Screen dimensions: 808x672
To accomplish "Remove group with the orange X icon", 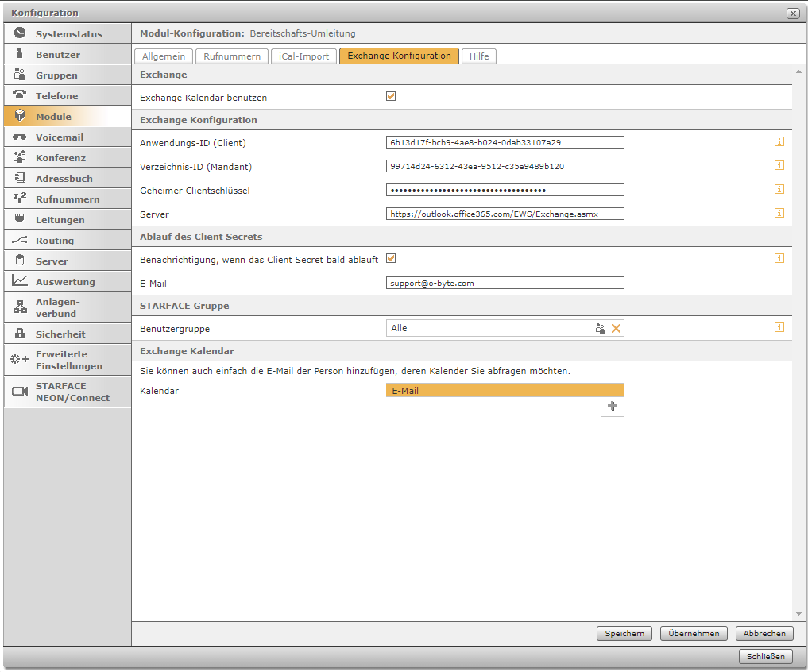I will 616,328.
